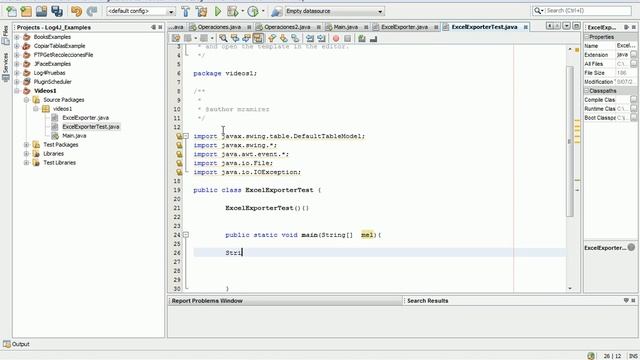Open the Search Results tab
Viewport: 640px width, 360px height.
427,301
